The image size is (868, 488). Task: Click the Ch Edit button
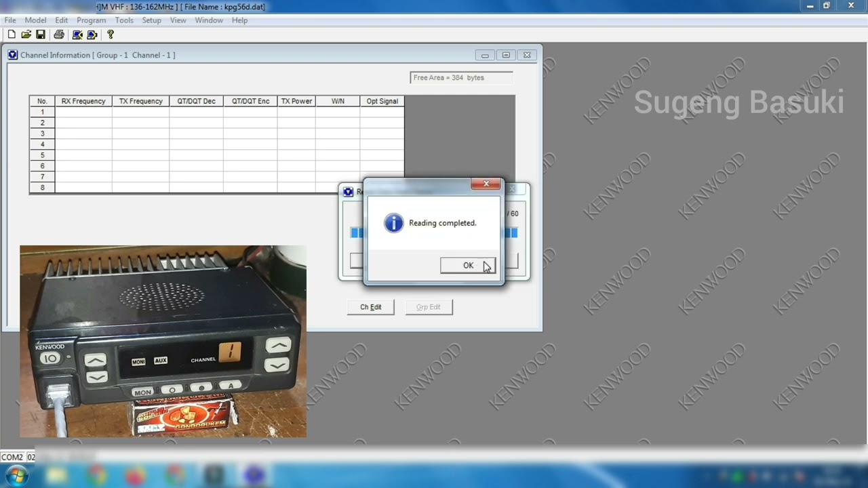pyautogui.click(x=370, y=307)
